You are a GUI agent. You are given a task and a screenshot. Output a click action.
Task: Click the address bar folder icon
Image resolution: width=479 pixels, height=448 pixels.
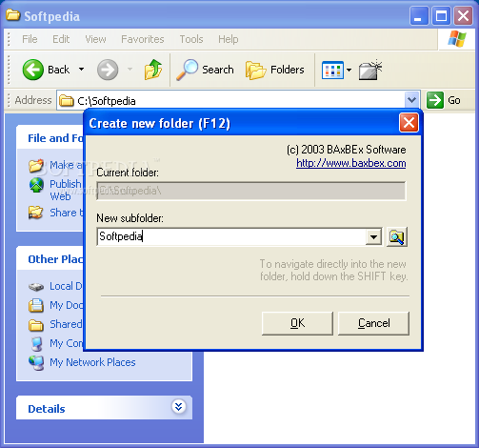point(66,100)
